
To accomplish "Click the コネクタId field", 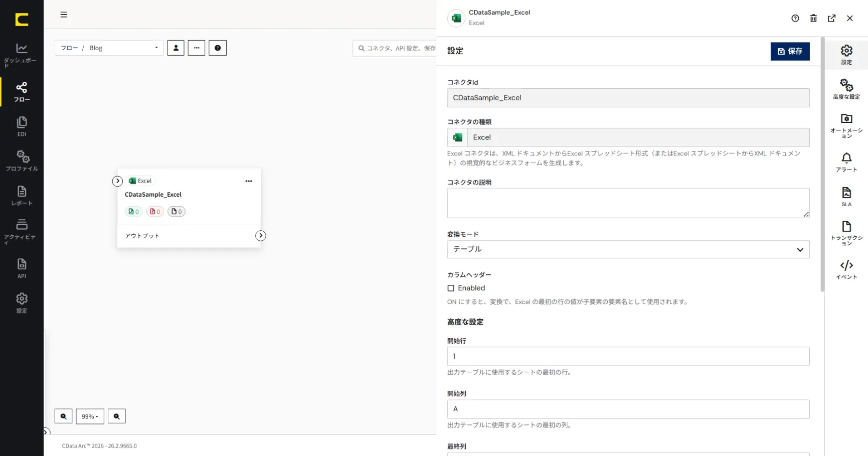I will tap(628, 98).
